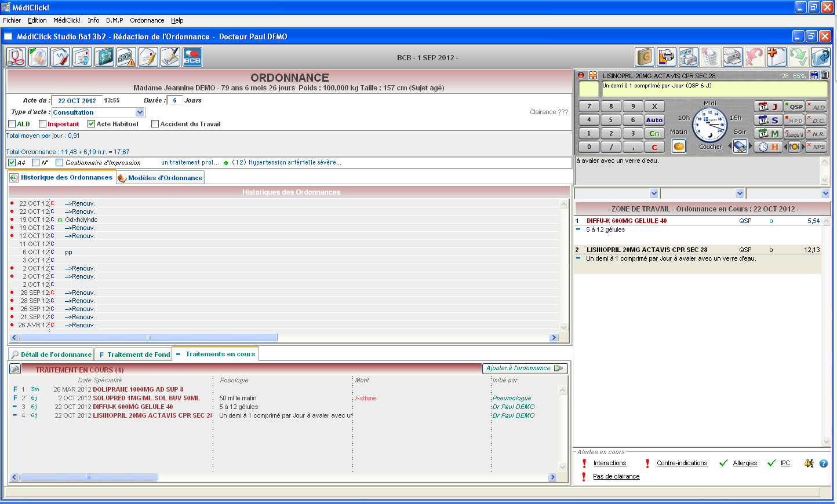This screenshot has height=504, width=837.
Task: Click the ATCD warning icon
Action: [x=126, y=57]
